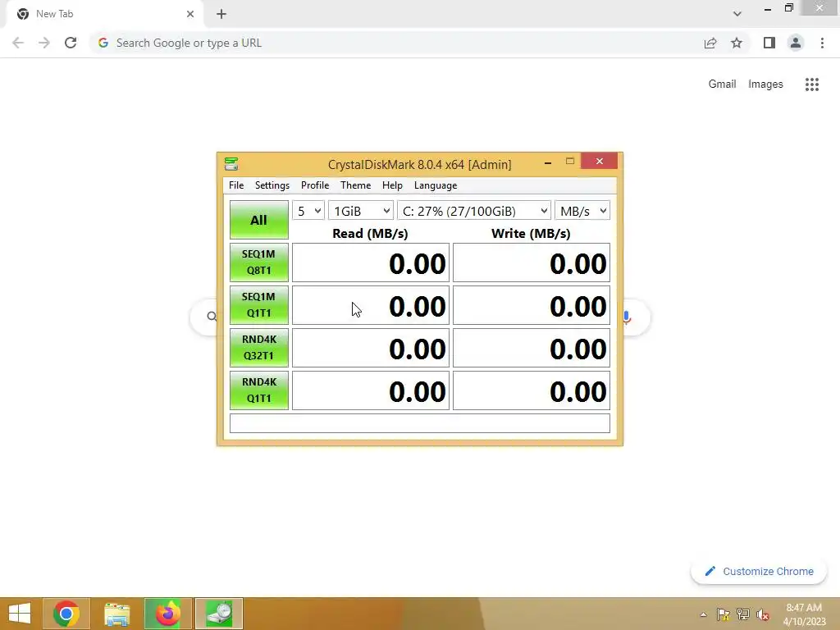Start voice search with microphone icon
This screenshot has width=840, height=630.
pyautogui.click(x=627, y=317)
